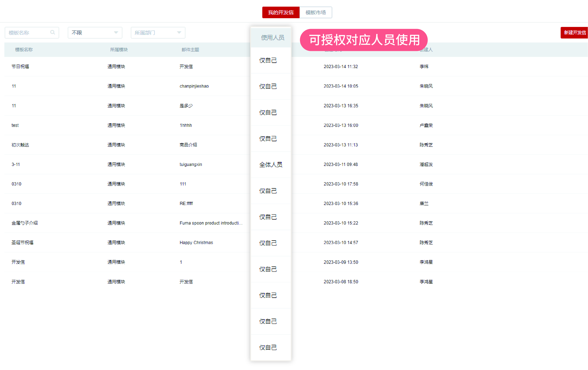
Task: Open the 不限 filter dropdown arrow
Action: [x=116, y=32]
